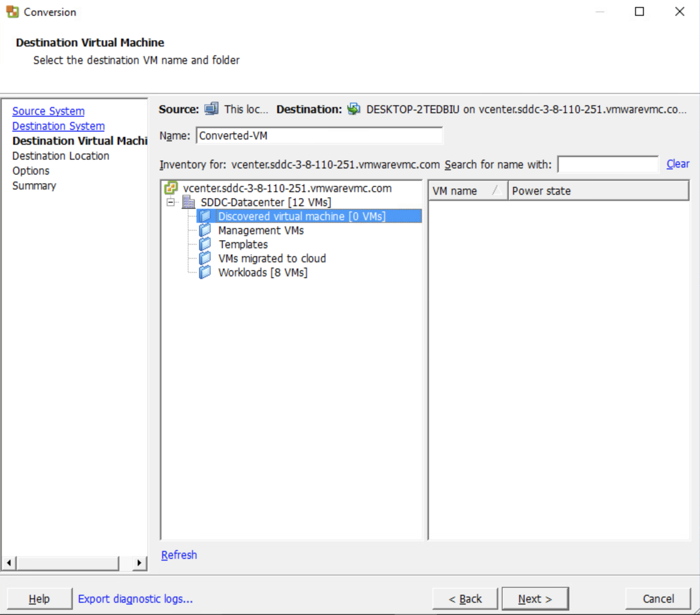Collapse the SDDC-Datacenter tree node
The height and width of the screenshot is (615, 700).
(171, 202)
